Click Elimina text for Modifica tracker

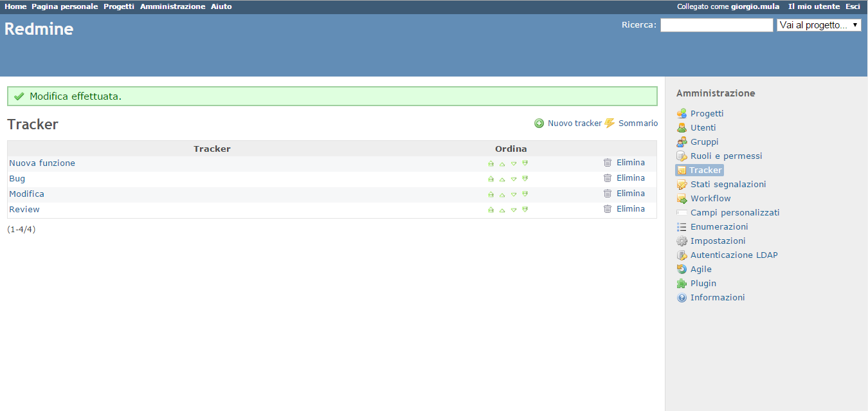(631, 194)
